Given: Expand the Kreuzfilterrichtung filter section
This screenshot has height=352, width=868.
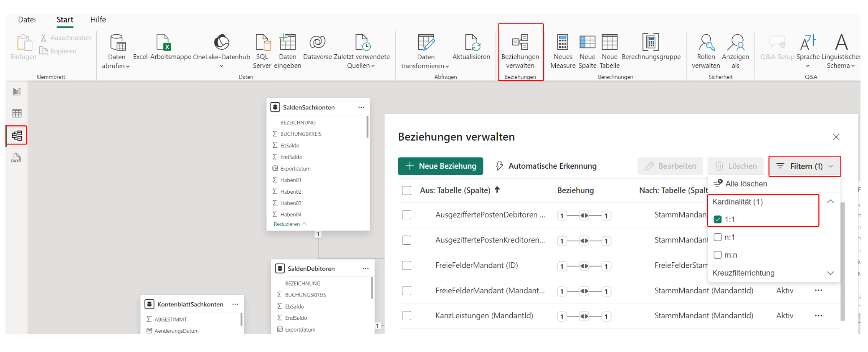Looking at the screenshot, I should coord(830,273).
